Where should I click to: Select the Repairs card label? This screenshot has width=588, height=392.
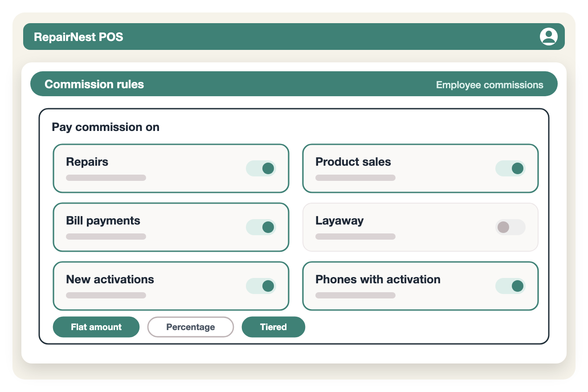(x=87, y=162)
